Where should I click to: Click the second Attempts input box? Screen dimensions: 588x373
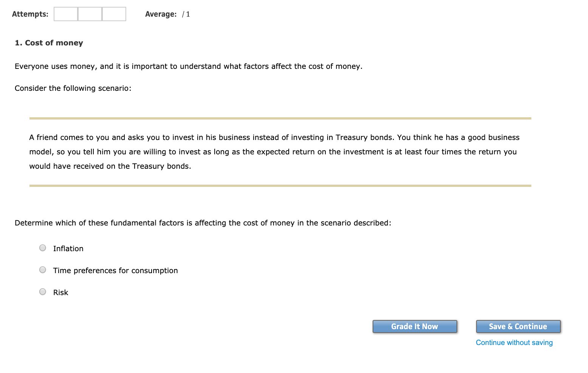90,14
